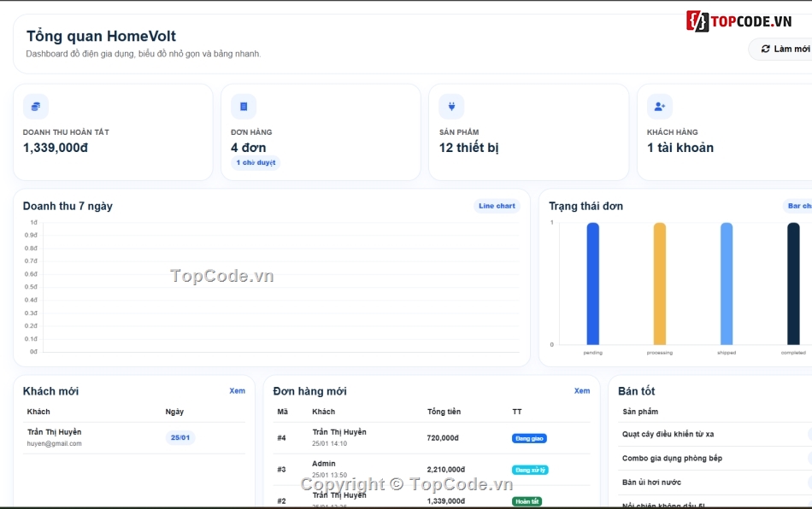
Task: Click the Line chart tag
Action: [x=497, y=206]
